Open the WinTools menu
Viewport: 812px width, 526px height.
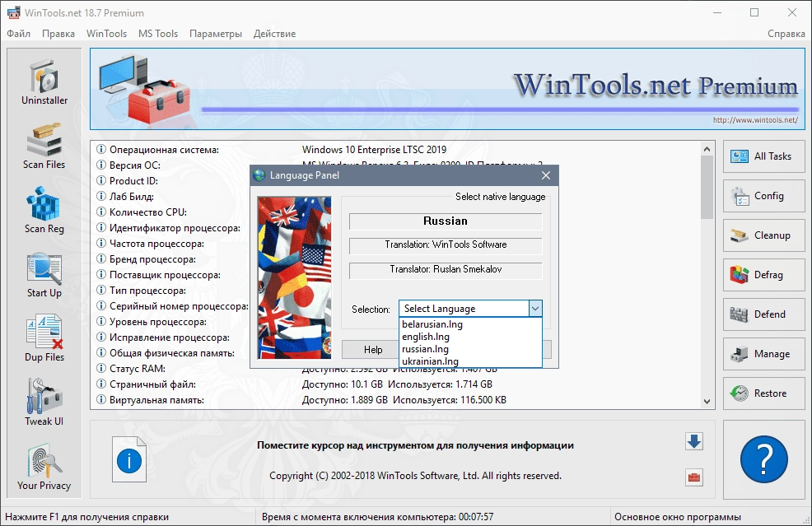(106, 34)
